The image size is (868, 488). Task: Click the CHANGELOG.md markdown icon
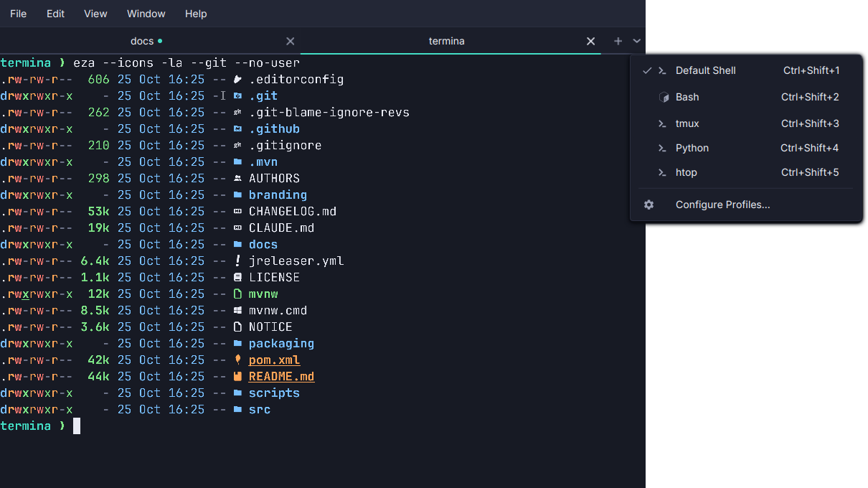238,211
